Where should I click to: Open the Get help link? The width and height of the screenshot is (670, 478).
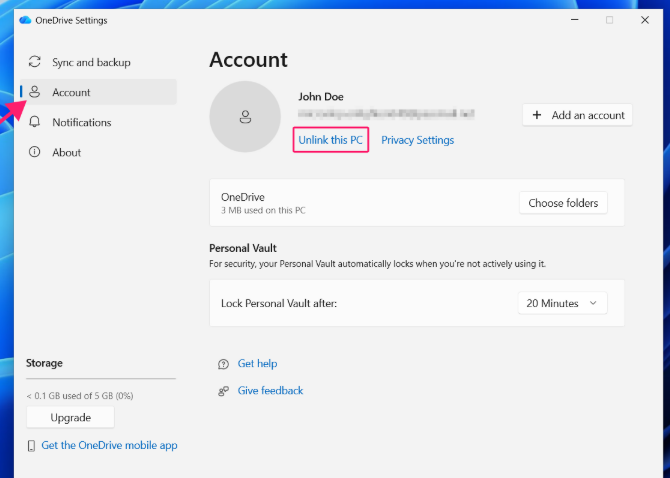[x=257, y=364]
